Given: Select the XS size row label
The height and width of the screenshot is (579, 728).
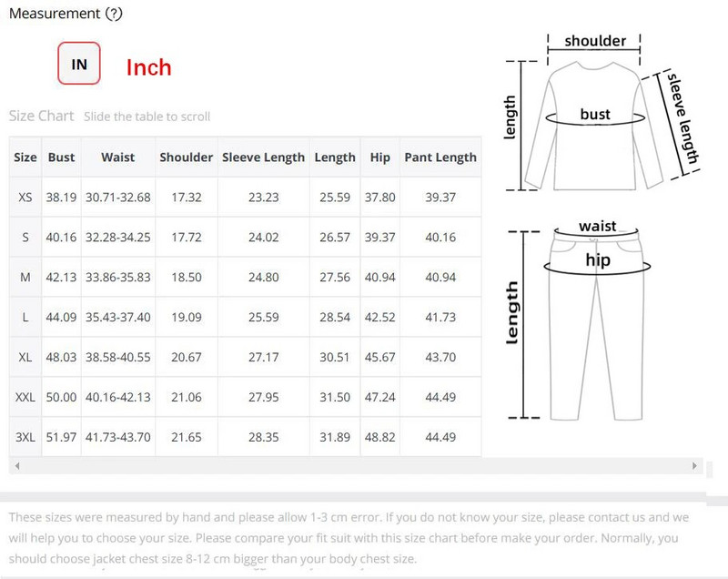Looking at the screenshot, I should [25, 198].
